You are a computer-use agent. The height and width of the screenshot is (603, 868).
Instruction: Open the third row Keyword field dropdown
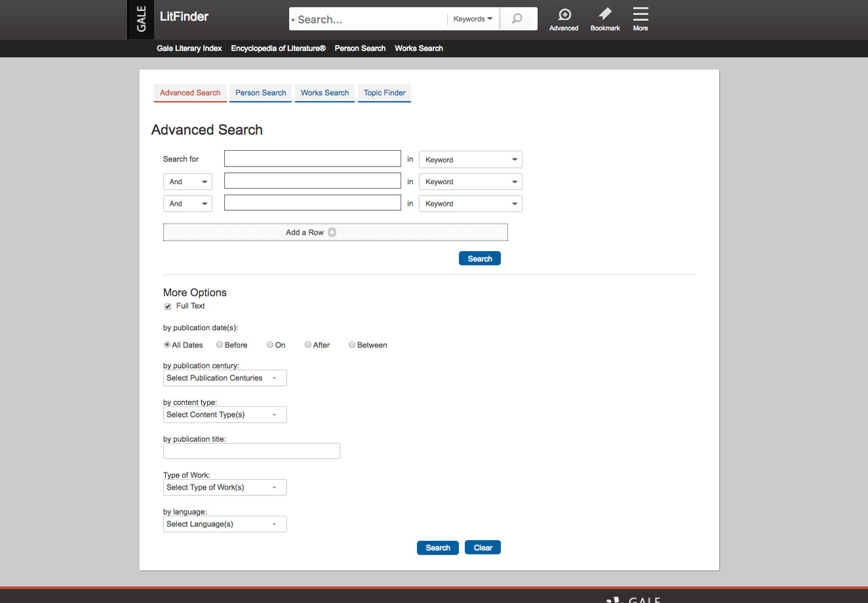click(x=471, y=204)
